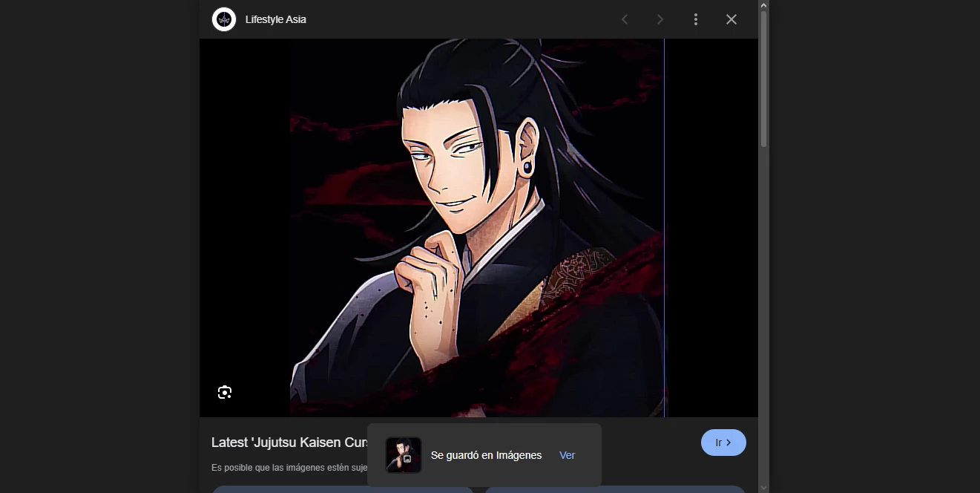The height and width of the screenshot is (493, 980).
Task: Click the Lifestyle Asia round logo
Action: click(224, 19)
